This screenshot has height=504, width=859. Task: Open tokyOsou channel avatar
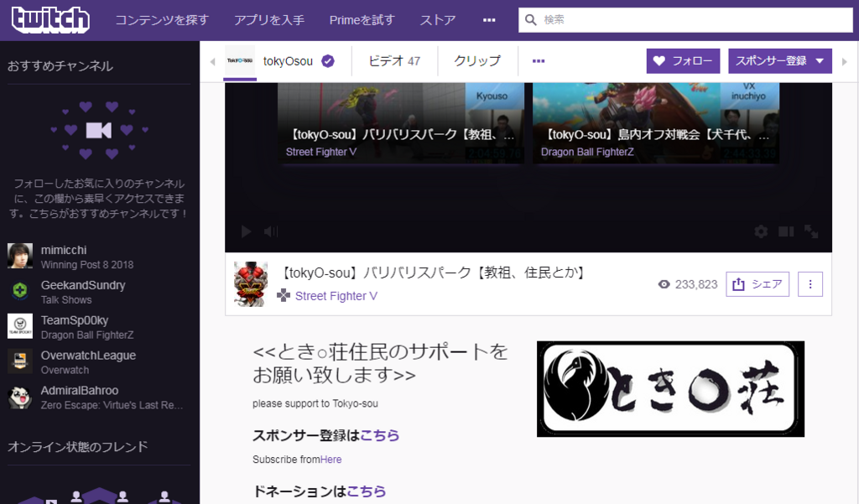click(x=240, y=61)
